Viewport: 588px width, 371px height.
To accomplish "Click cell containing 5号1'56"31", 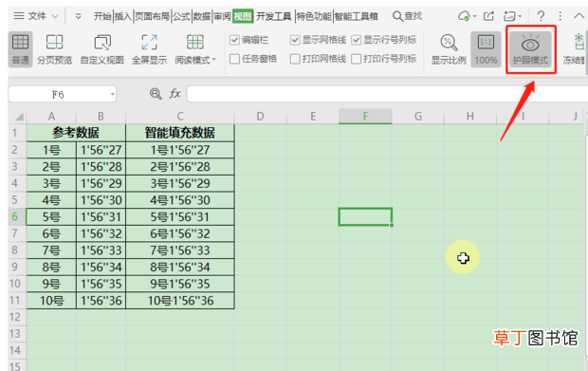I will click(x=180, y=217).
